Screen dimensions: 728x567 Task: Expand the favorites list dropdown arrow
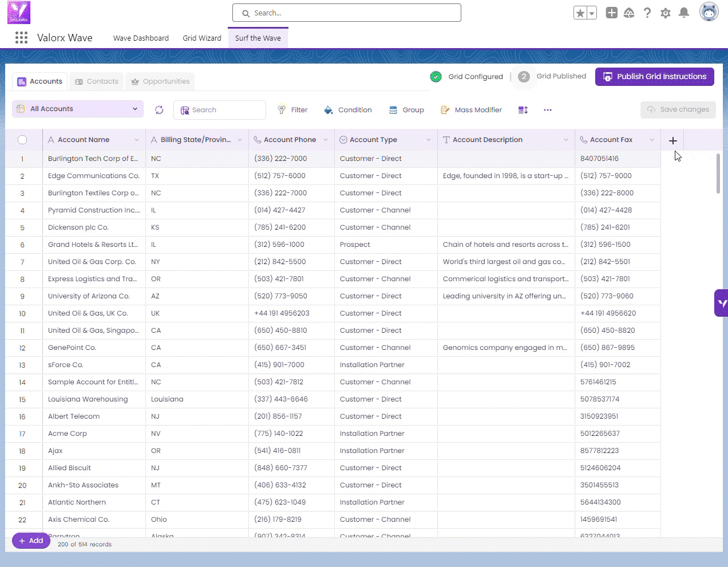pos(592,13)
